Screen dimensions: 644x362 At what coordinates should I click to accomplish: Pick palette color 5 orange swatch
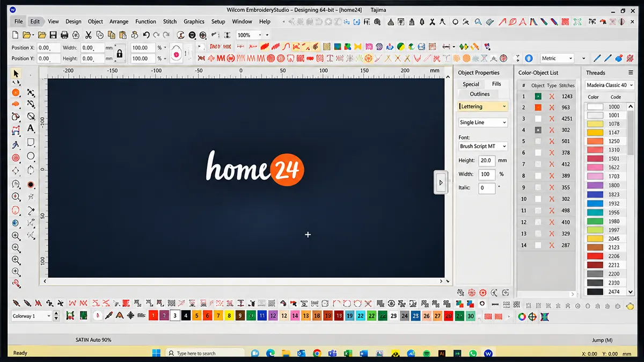point(196,316)
